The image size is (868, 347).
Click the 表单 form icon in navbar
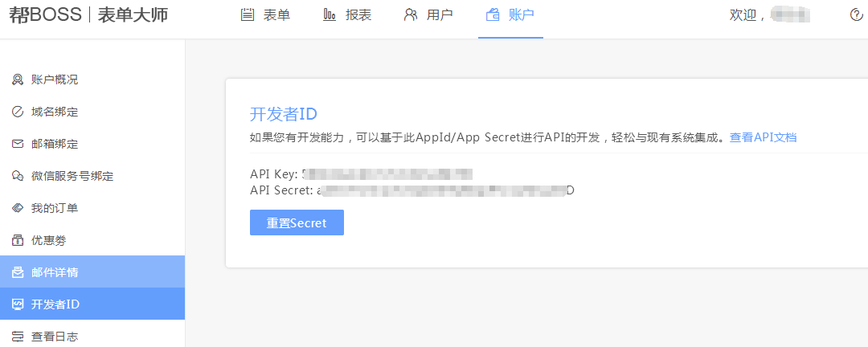pyautogui.click(x=248, y=15)
